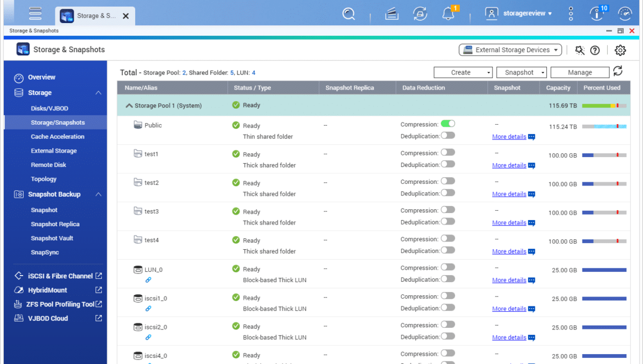Click Storage Pool 1 percent used bar
The image size is (643, 364).
click(604, 105)
